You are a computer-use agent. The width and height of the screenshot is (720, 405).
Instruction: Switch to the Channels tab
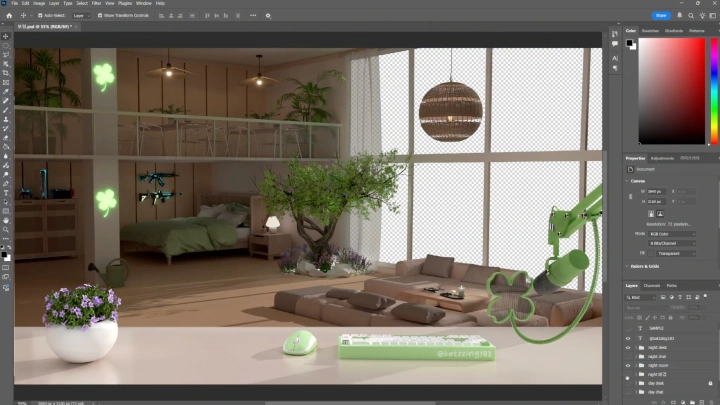(651, 285)
